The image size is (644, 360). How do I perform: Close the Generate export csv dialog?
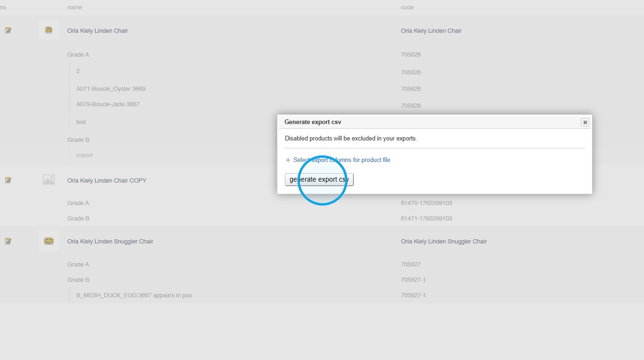point(585,122)
